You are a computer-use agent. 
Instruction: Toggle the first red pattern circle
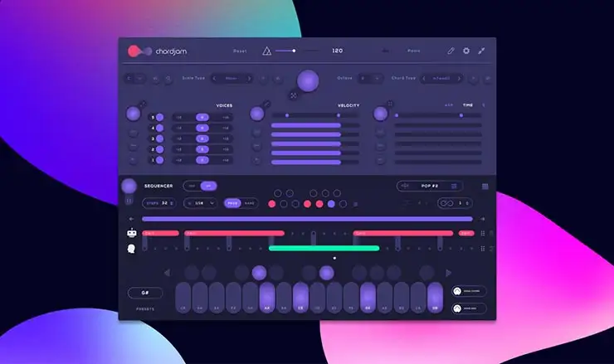point(272,204)
